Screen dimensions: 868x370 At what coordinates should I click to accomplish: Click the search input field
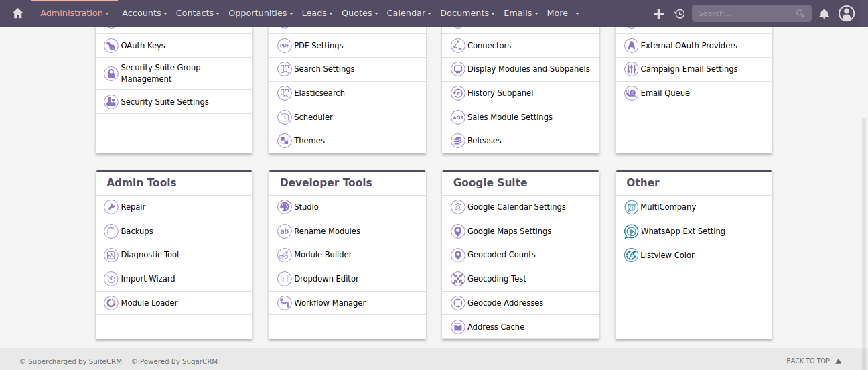(x=743, y=13)
